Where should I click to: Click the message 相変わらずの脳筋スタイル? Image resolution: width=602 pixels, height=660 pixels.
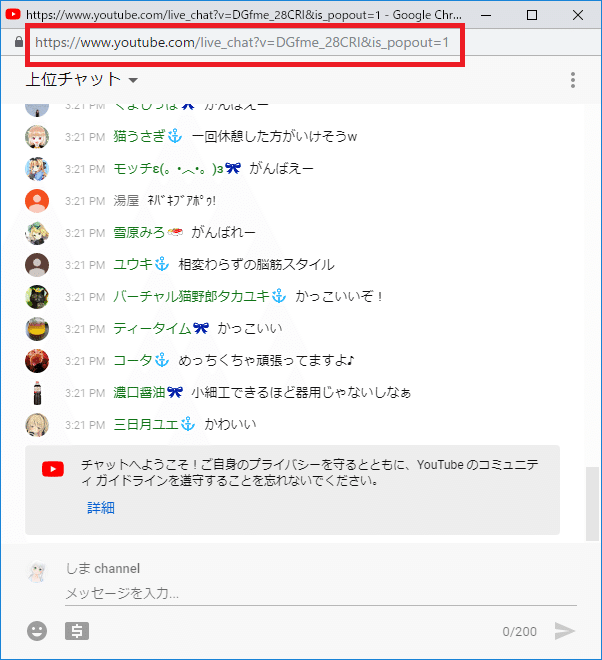pyautogui.click(x=256, y=264)
